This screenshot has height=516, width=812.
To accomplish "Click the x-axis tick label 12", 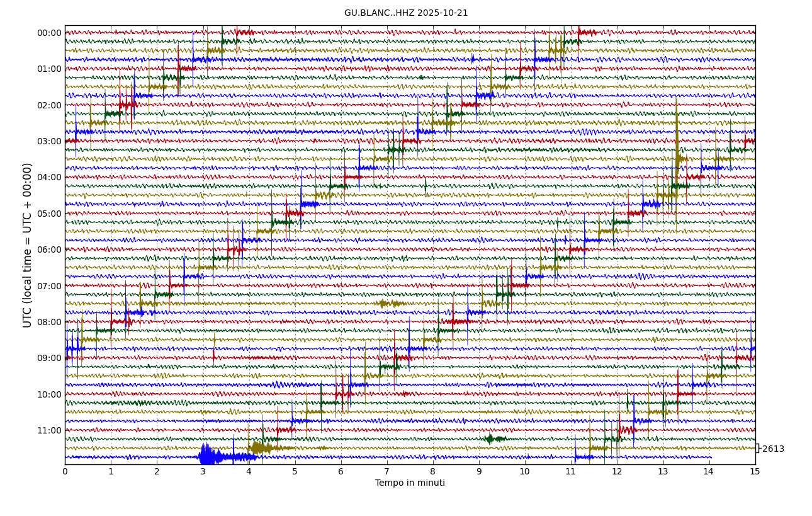I will (x=616, y=471).
